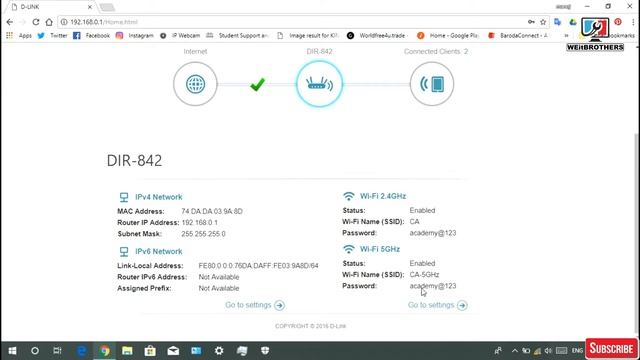Click the Wi-Fi 2.4GHz heading
Viewport: 640px width, 360px height.
pos(383,196)
